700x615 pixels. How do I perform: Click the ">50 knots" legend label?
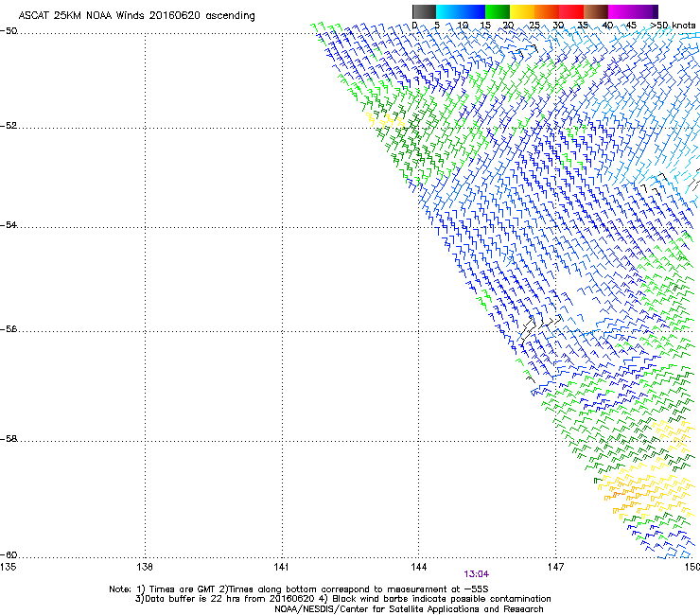[x=673, y=26]
